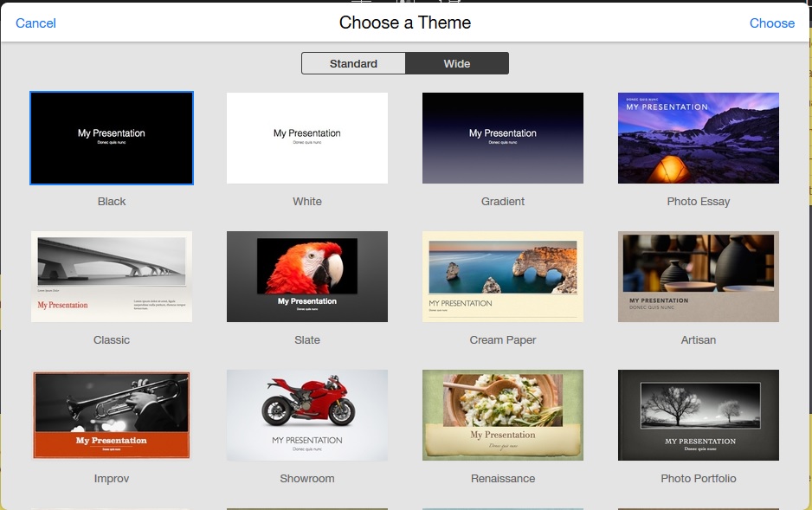Click the Renaissance label below thumbnail
This screenshot has width=812, height=510.
click(x=503, y=478)
